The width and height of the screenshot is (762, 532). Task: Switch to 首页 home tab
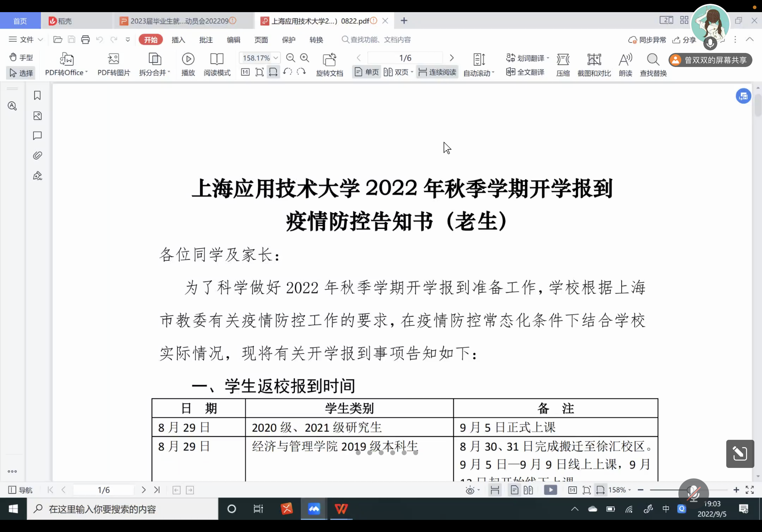coord(20,21)
